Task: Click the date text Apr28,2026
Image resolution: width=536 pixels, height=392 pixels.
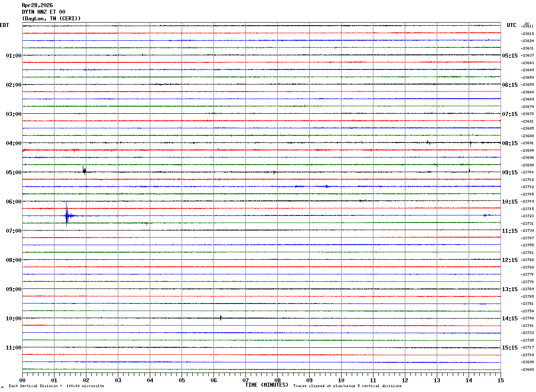Action: (x=38, y=5)
